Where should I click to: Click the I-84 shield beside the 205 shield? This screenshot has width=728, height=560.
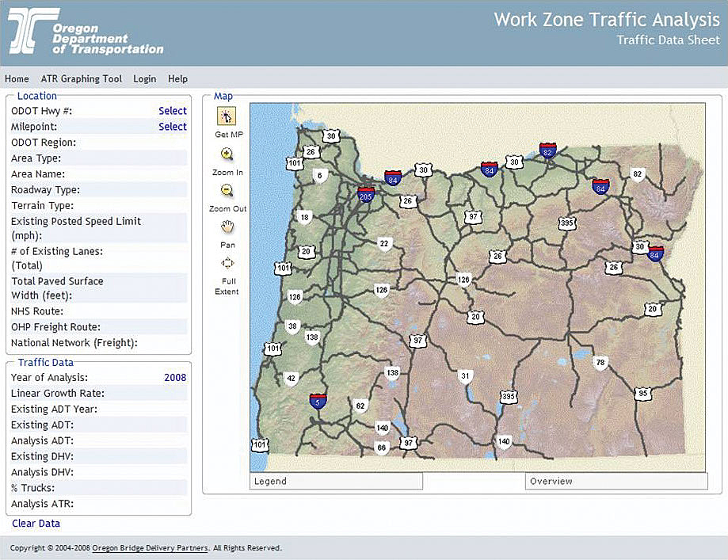point(393,179)
